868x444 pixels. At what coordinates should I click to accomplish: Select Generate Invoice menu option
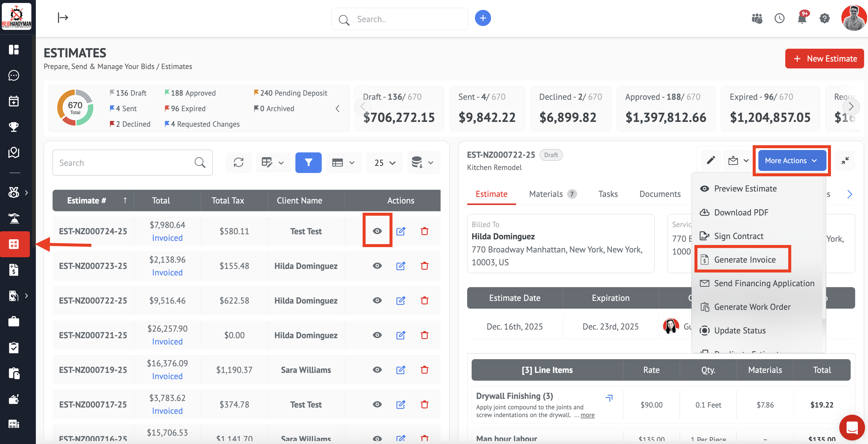point(744,260)
